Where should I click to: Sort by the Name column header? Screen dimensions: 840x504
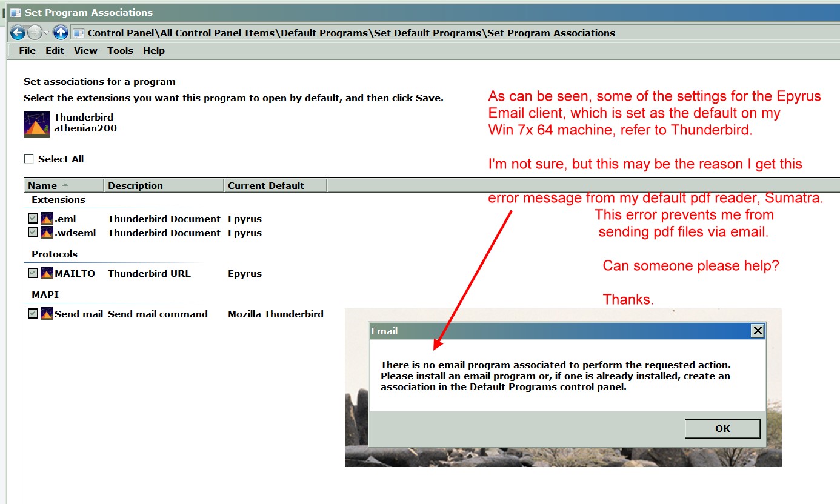pyautogui.click(x=64, y=185)
